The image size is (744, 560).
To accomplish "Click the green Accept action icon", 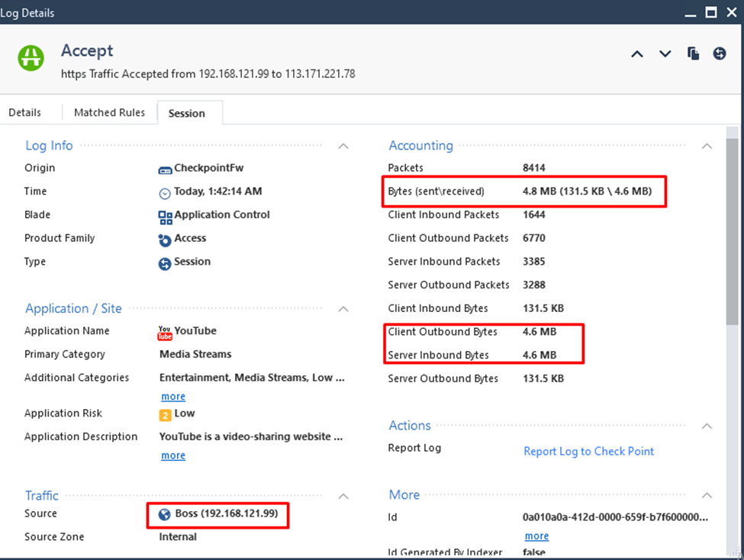I will (32, 59).
